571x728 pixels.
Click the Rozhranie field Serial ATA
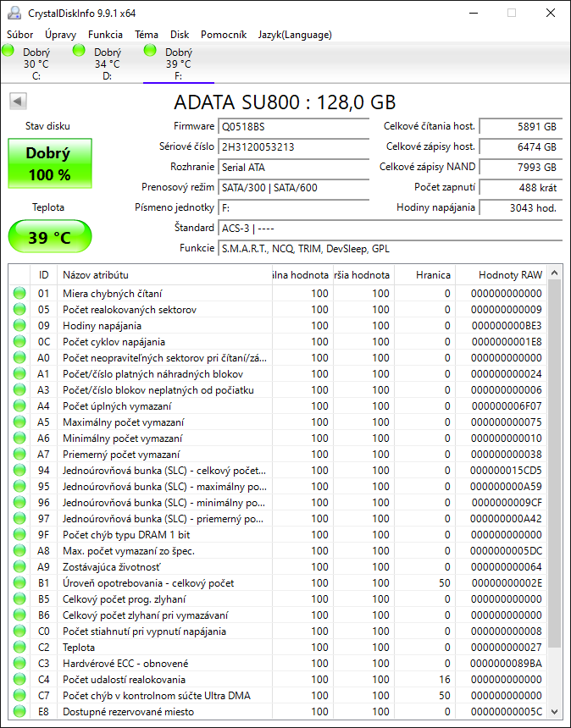tap(293, 168)
